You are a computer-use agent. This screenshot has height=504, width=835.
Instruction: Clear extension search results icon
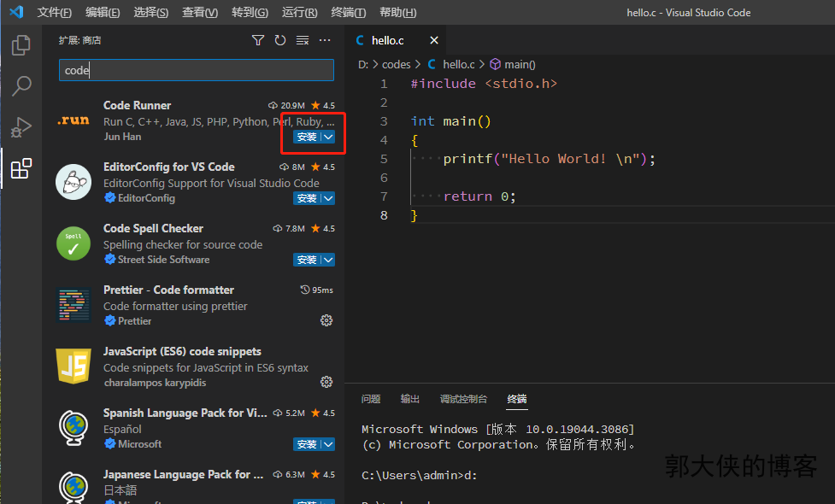[303, 40]
